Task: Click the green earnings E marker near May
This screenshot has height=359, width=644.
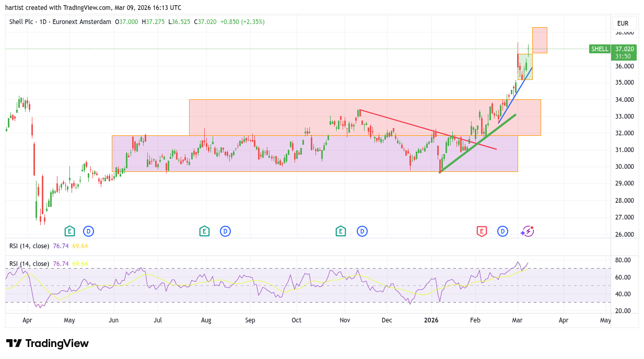Action: click(69, 231)
